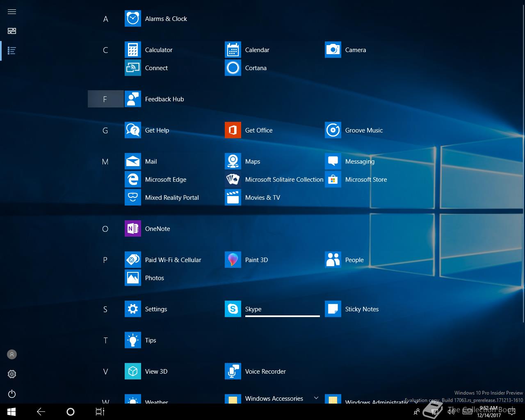Open the Sticky Notes icon
The height and width of the screenshot is (420, 525).
tap(333, 309)
